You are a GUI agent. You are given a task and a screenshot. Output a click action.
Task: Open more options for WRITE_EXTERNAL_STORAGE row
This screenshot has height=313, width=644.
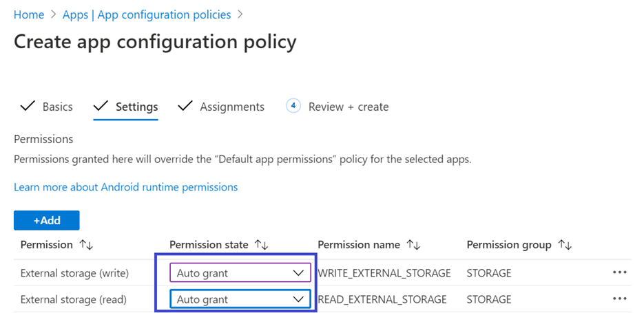(619, 272)
